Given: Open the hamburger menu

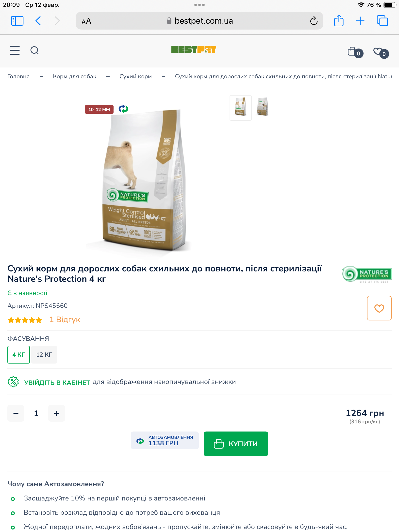Looking at the screenshot, I should click(15, 50).
